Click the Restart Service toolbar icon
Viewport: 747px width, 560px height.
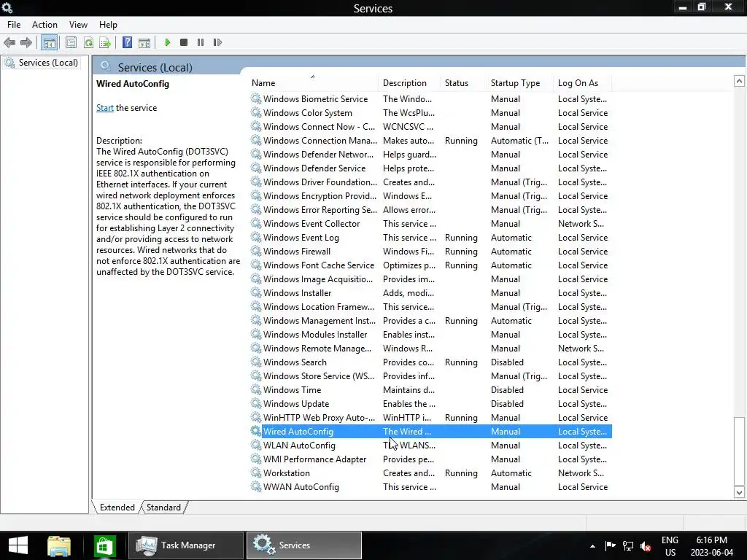217,42
